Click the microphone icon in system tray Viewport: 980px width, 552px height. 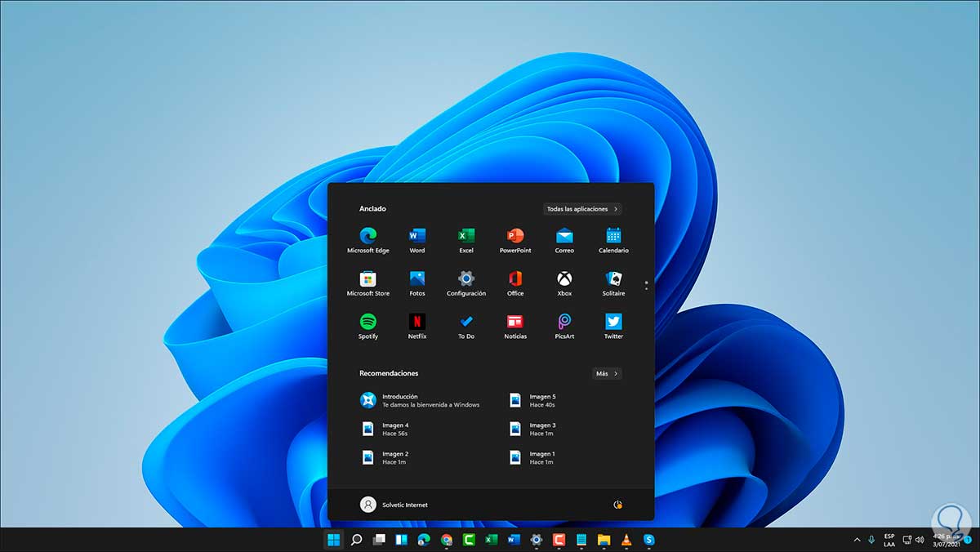coord(872,540)
